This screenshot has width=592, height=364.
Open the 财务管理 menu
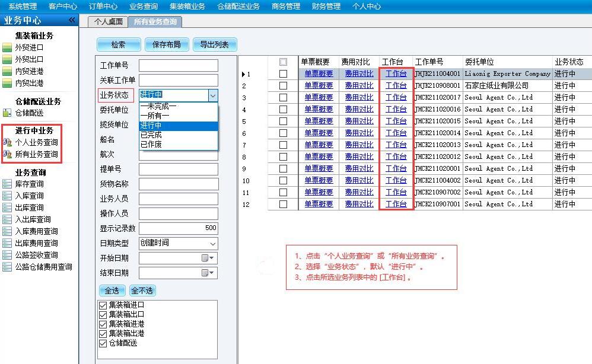coord(326,7)
